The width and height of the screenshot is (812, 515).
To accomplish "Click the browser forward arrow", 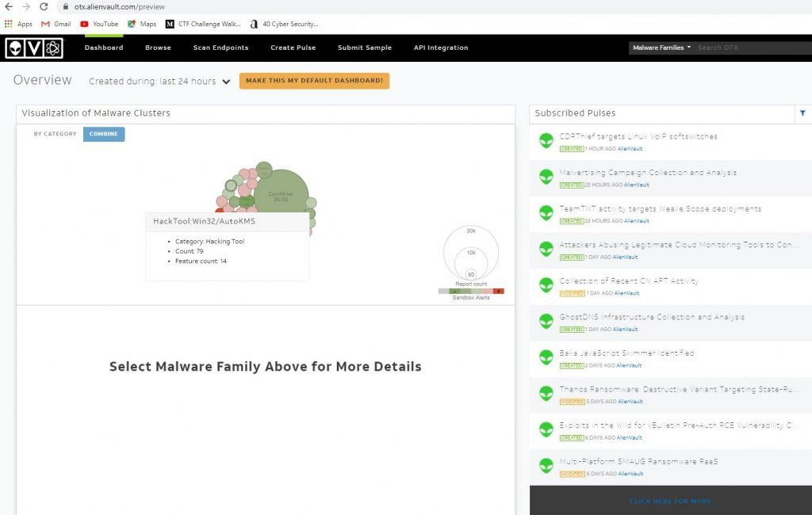I will click(26, 6).
